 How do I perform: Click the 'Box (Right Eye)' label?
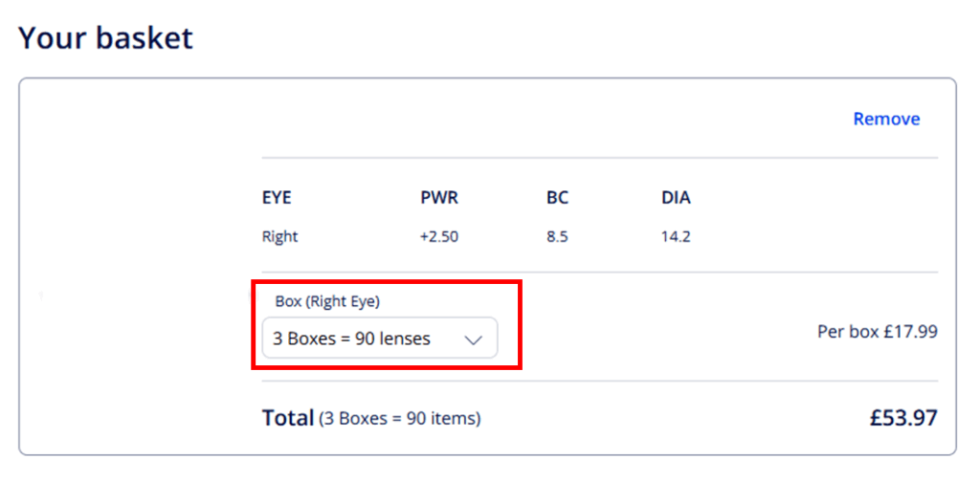[327, 301]
